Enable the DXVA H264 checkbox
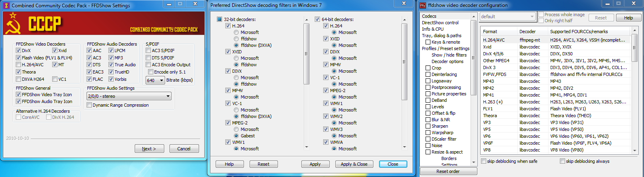The image size is (644, 177). pos(18,79)
